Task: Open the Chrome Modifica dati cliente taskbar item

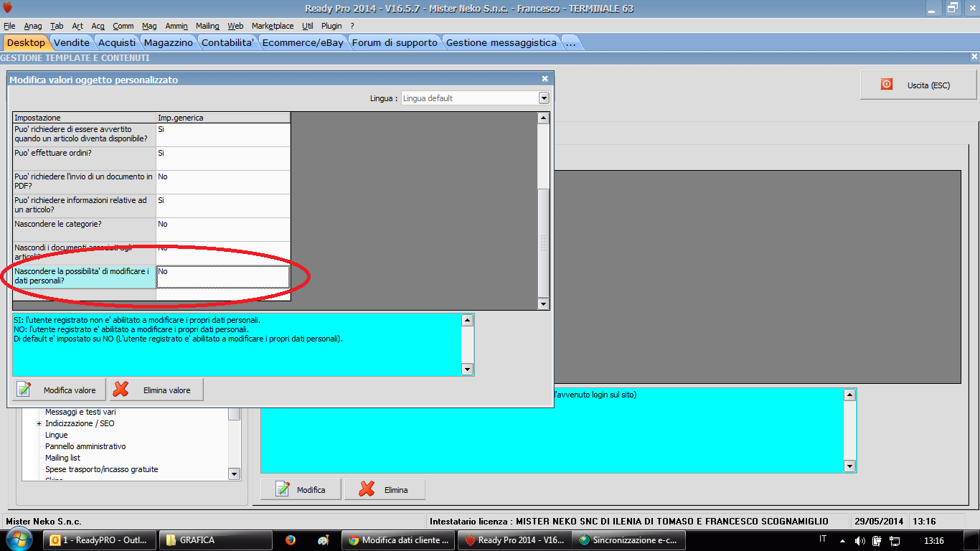Action: pos(399,540)
